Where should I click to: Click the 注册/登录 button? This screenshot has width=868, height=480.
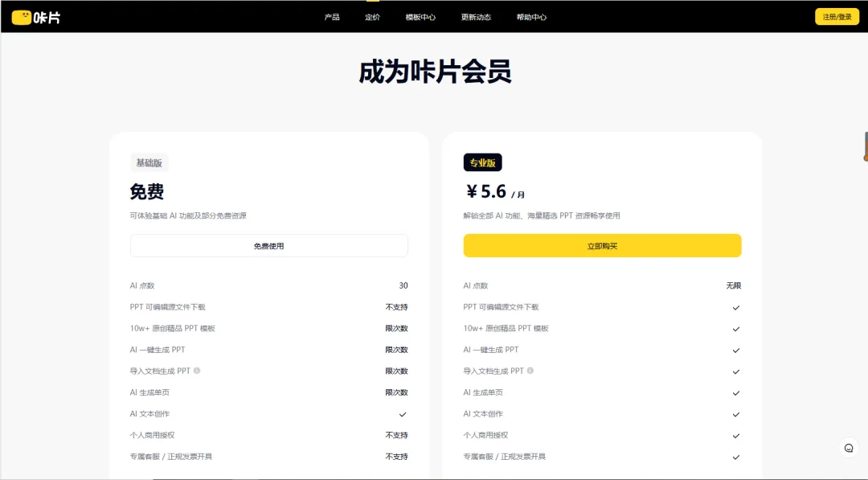(x=837, y=17)
